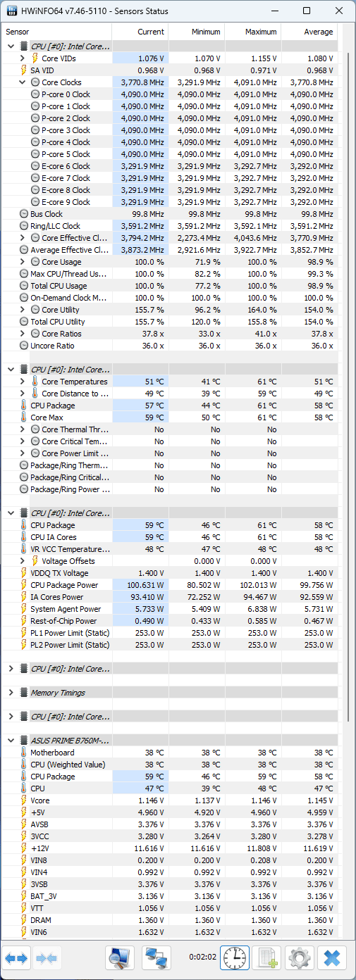Collapse the Core Clocks tree group

(x=23, y=82)
